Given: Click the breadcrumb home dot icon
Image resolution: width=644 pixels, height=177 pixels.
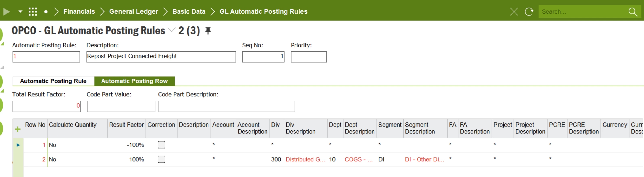Looking at the screenshot, I should [x=46, y=11].
